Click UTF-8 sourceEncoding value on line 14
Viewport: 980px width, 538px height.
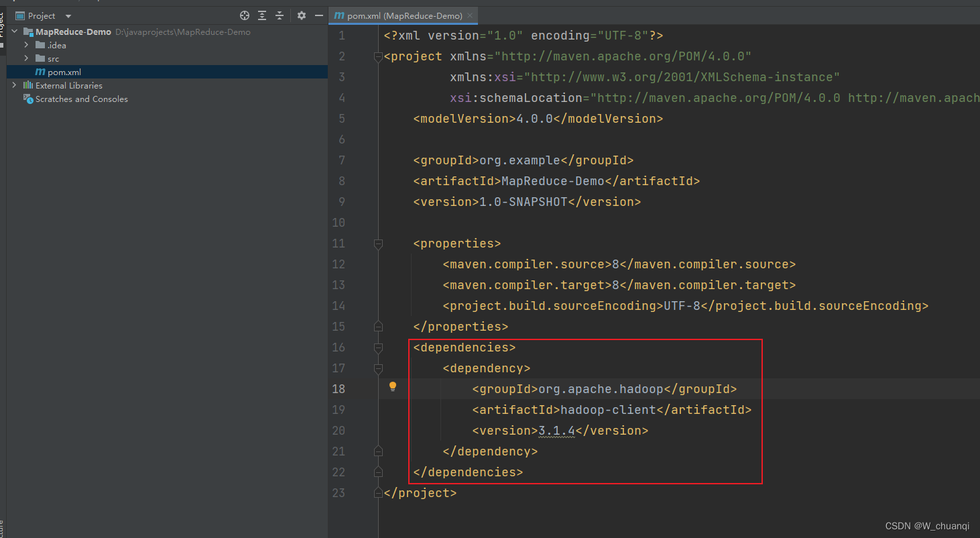(x=682, y=306)
